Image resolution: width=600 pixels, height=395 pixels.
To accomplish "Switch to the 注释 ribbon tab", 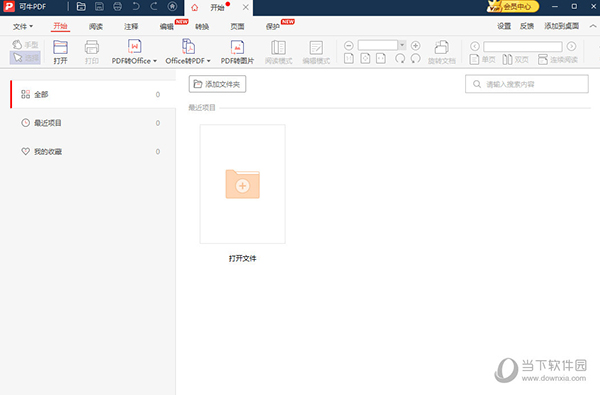I will (x=131, y=26).
